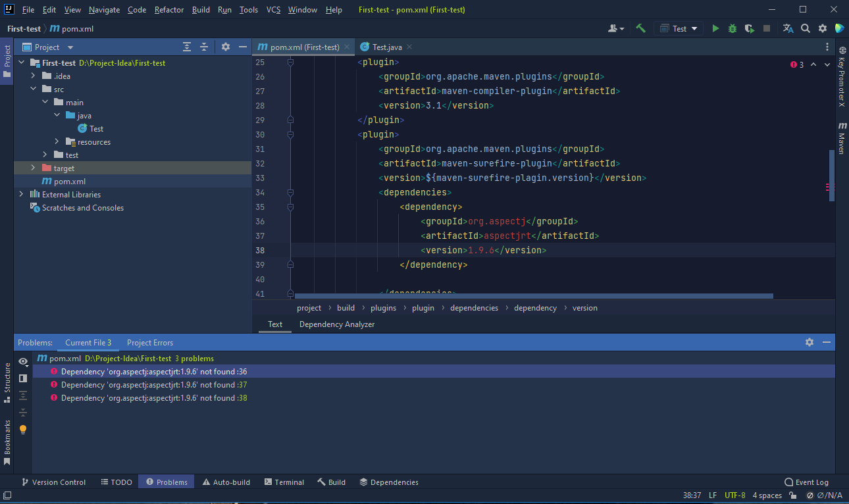Close the Test.java editor tab
The height and width of the screenshot is (504, 849).
pos(409,47)
